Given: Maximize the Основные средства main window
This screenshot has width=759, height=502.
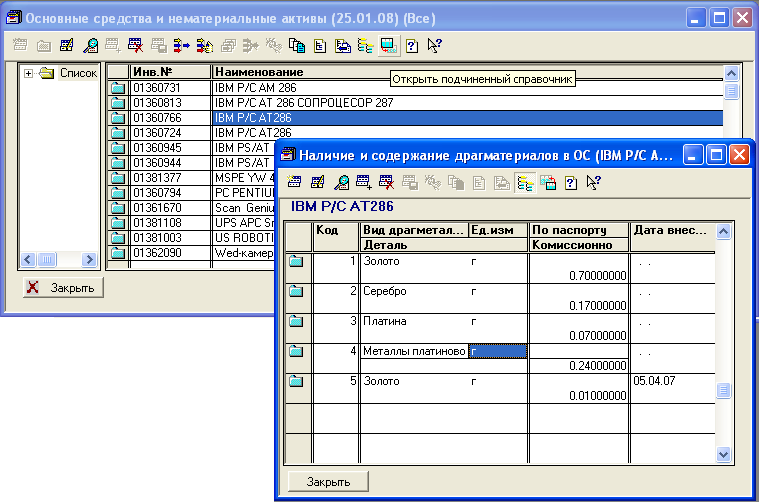Looking at the screenshot, I should (x=719, y=18).
